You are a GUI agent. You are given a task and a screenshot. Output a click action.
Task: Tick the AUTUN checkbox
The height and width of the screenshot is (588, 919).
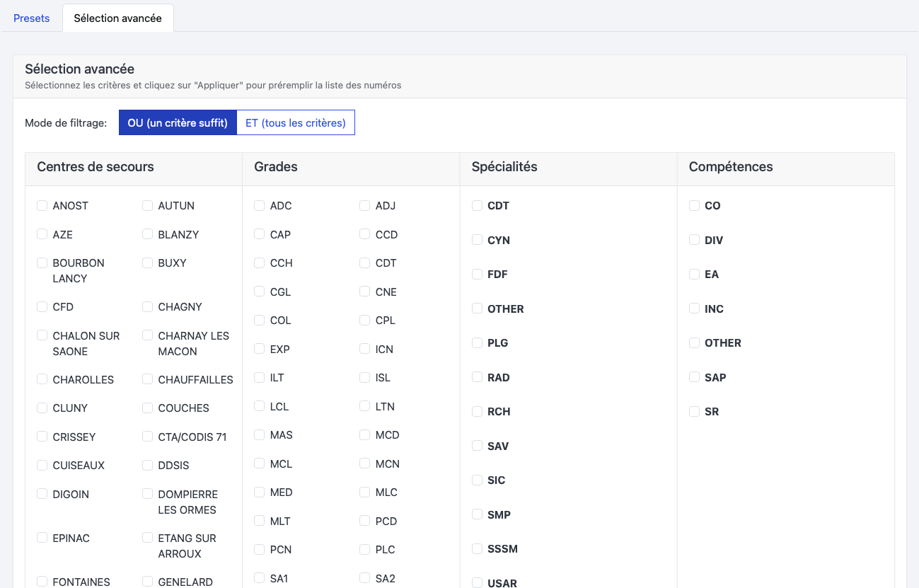coord(148,206)
